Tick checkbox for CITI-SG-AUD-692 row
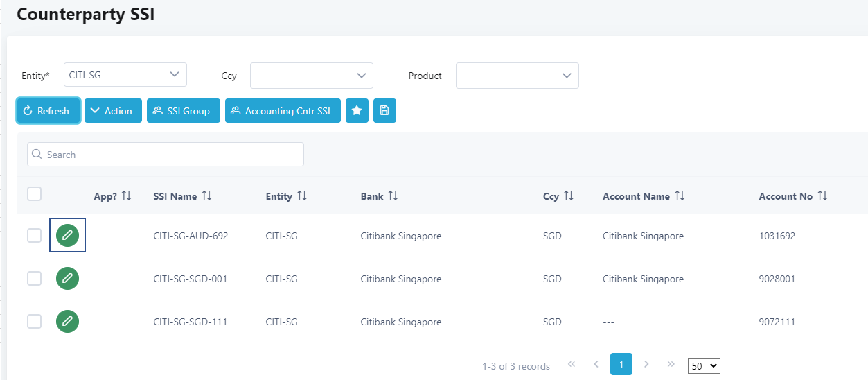Viewport: 868px width, 380px height. (34, 235)
